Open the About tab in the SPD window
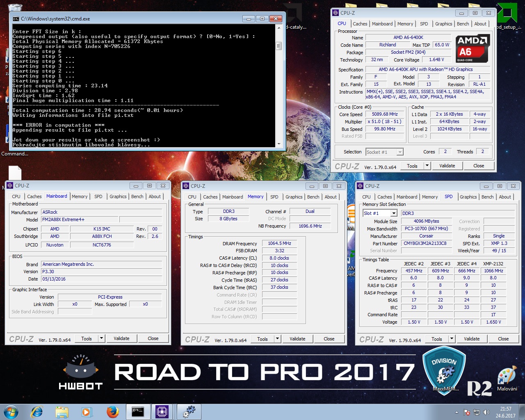The width and height of the screenshot is (525, 420). tap(505, 197)
